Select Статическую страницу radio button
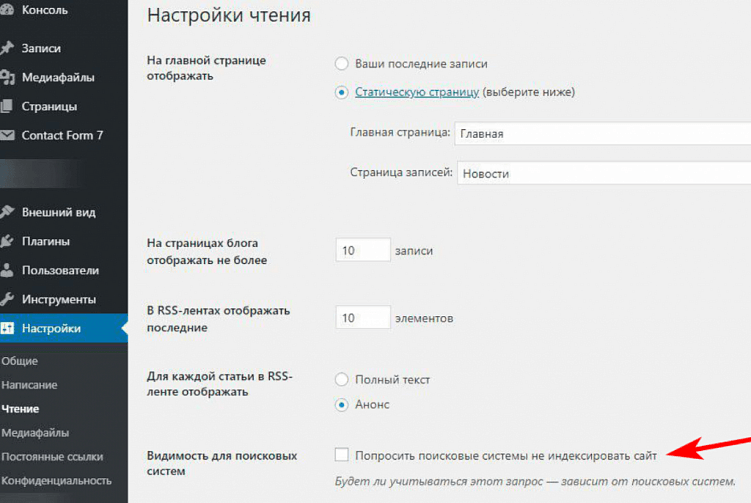The width and height of the screenshot is (751, 503). pyautogui.click(x=341, y=92)
